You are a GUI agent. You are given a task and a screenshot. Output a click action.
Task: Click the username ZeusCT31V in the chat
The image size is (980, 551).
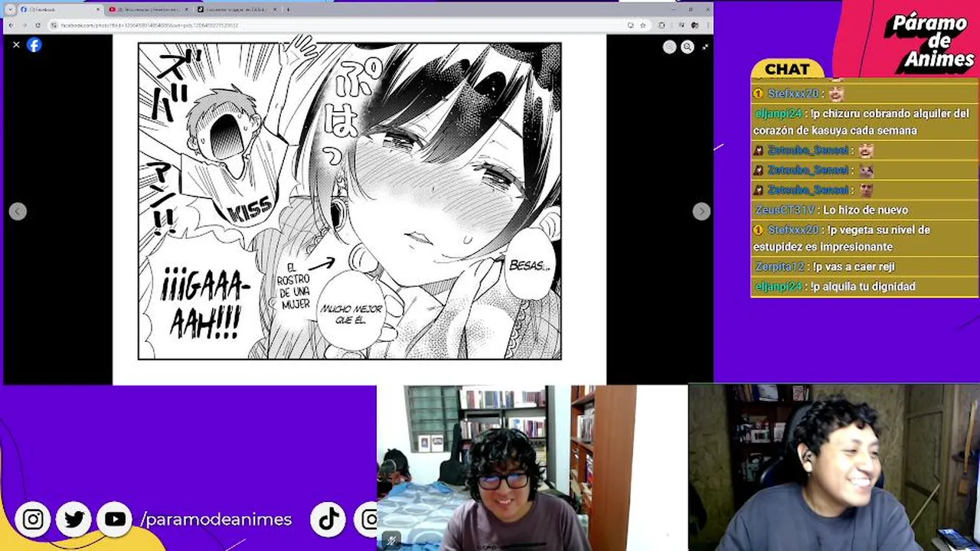pos(785,210)
